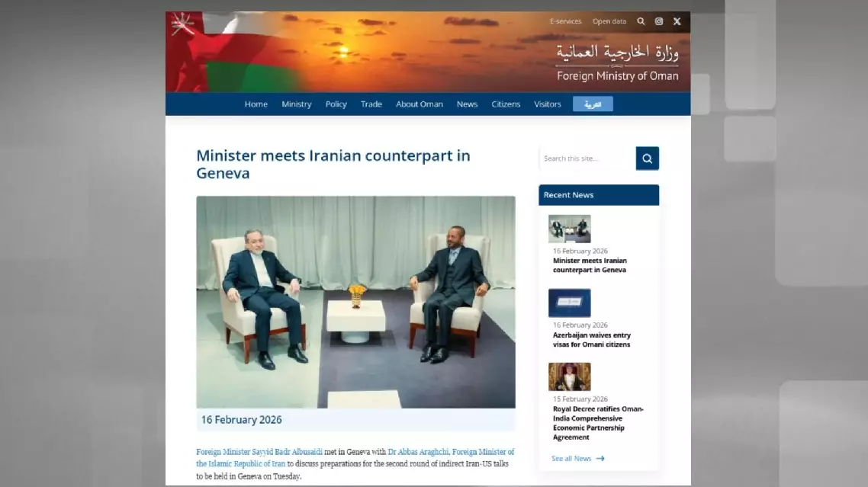Open the X social media icon

(x=677, y=21)
